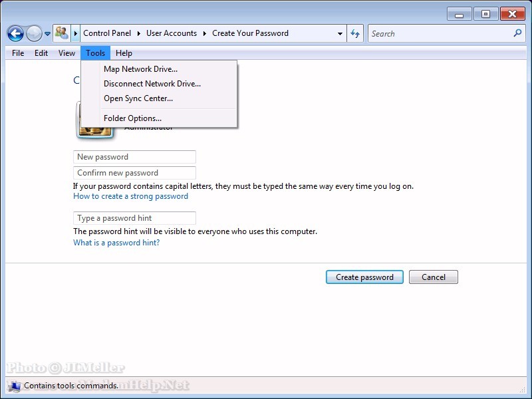This screenshot has width=532, height=399.
Task: Click the User Accounts icon in address bar
Action: (x=62, y=33)
